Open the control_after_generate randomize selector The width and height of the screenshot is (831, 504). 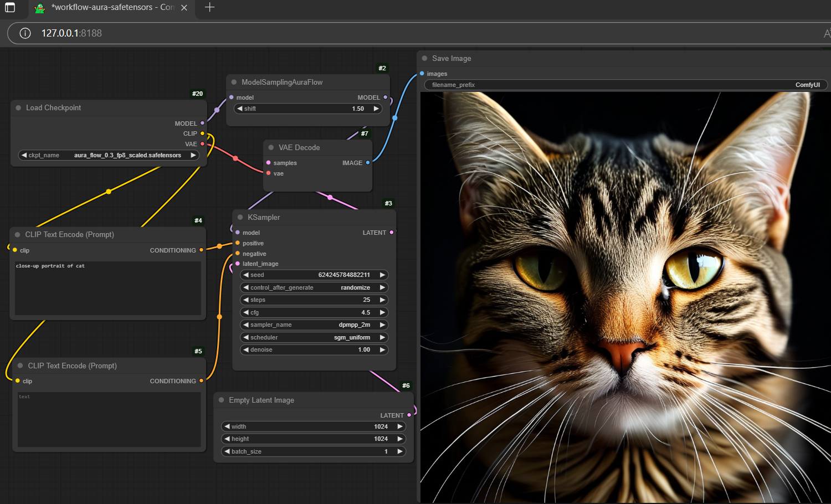coord(314,287)
